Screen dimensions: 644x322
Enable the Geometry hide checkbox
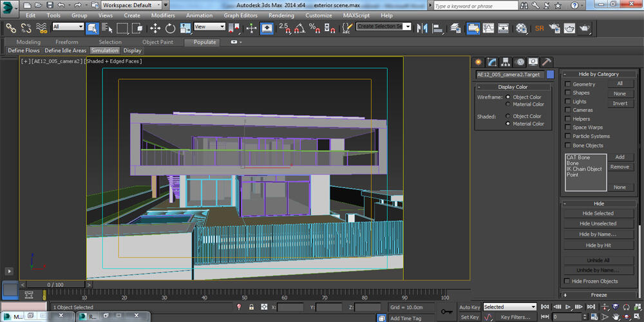tap(567, 84)
